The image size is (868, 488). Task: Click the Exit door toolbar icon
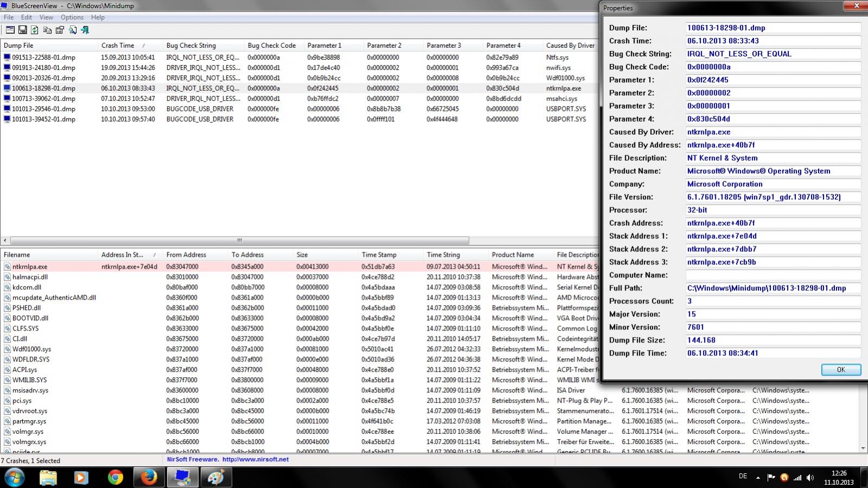pos(85,30)
